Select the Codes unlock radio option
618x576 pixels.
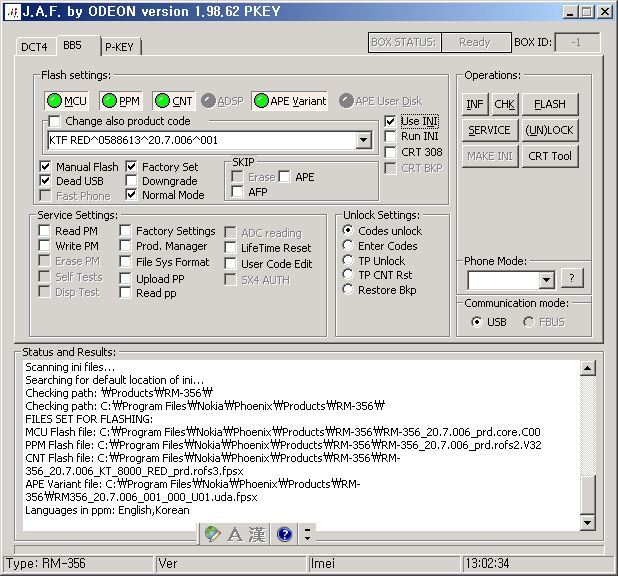pos(348,230)
